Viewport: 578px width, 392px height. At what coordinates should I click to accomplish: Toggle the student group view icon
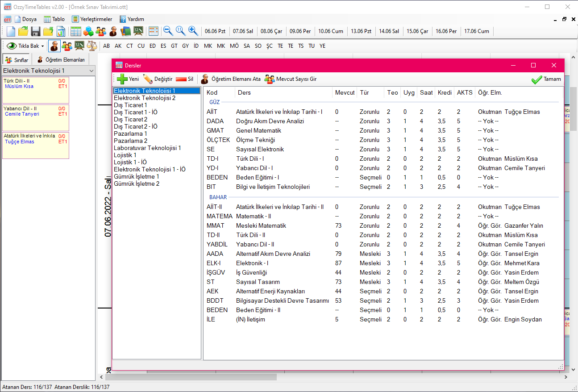pyautogui.click(x=67, y=46)
